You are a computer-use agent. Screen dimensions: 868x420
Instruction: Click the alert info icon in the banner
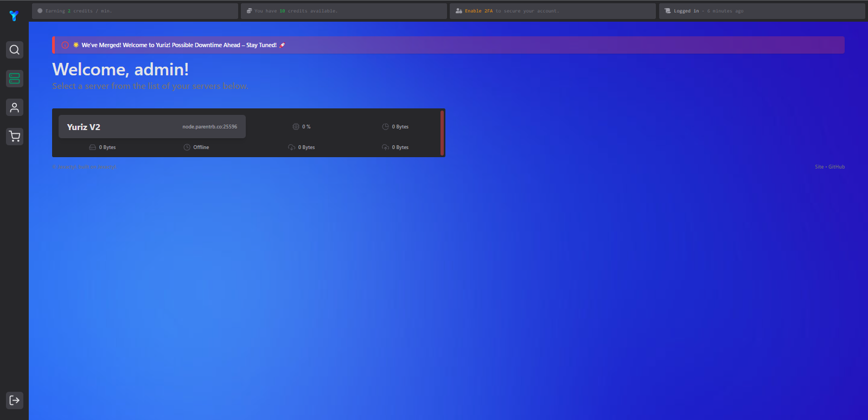pyautogui.click(x=65, y=45)
